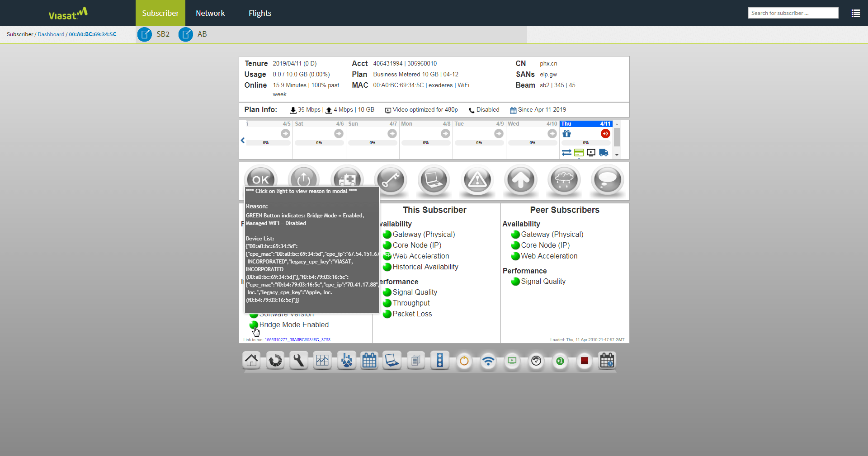Click the ambulance status orb
Viewport: 868px width, 456px height.
point(347,180)
